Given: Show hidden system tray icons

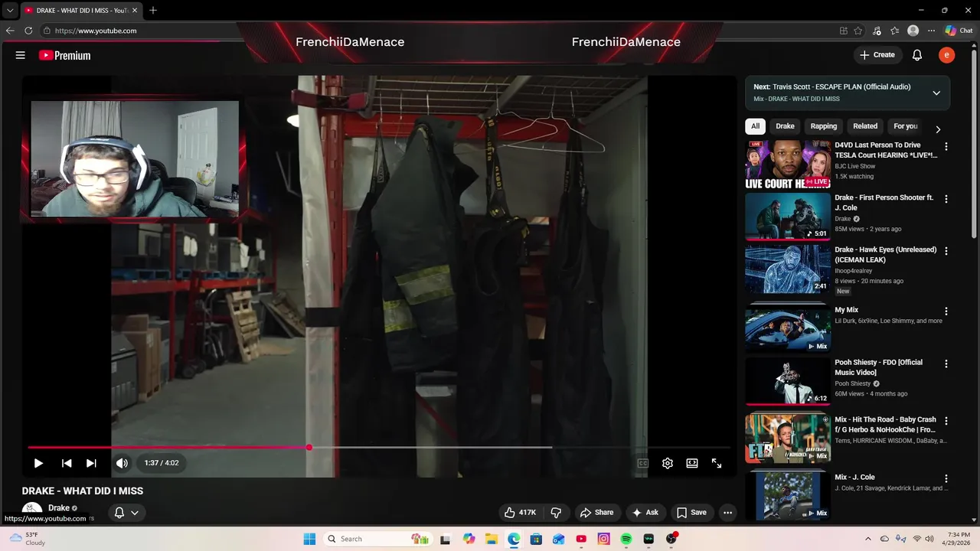Looking at the screenshot, I should [867, 539].
